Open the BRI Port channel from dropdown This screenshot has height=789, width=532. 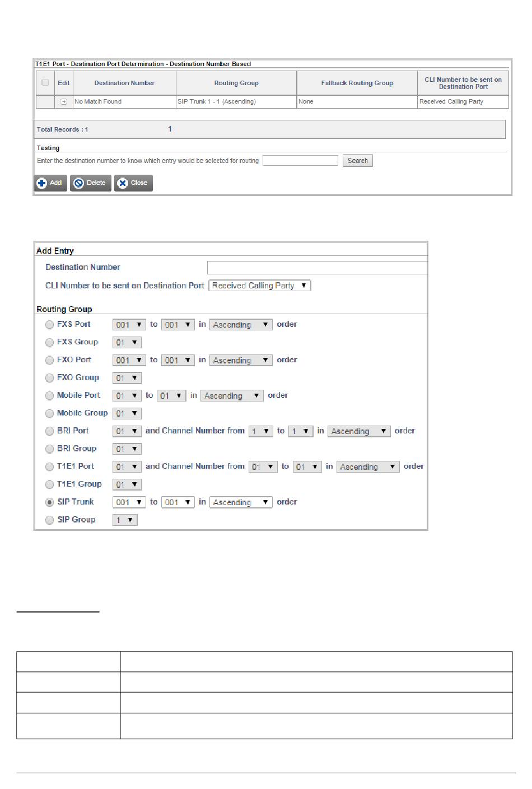(x=260, y=431)
